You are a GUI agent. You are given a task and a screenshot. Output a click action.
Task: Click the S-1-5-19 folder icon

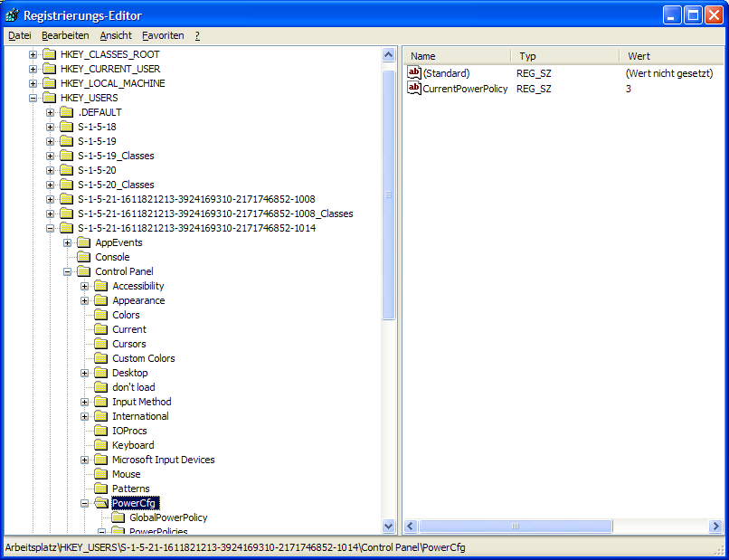tap(67, 141)
